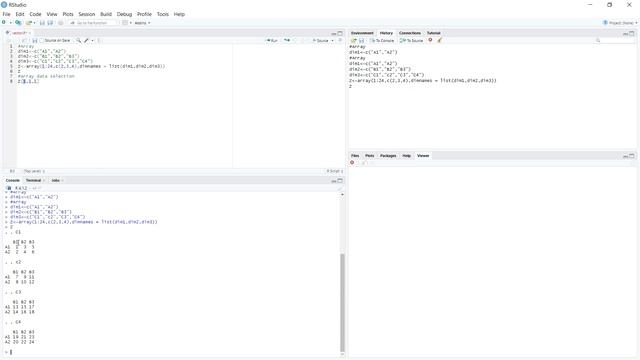The width and height of the screenshot is (640, 360).
Task: Maximize the Console pane
Action: [x=340, y=180]
